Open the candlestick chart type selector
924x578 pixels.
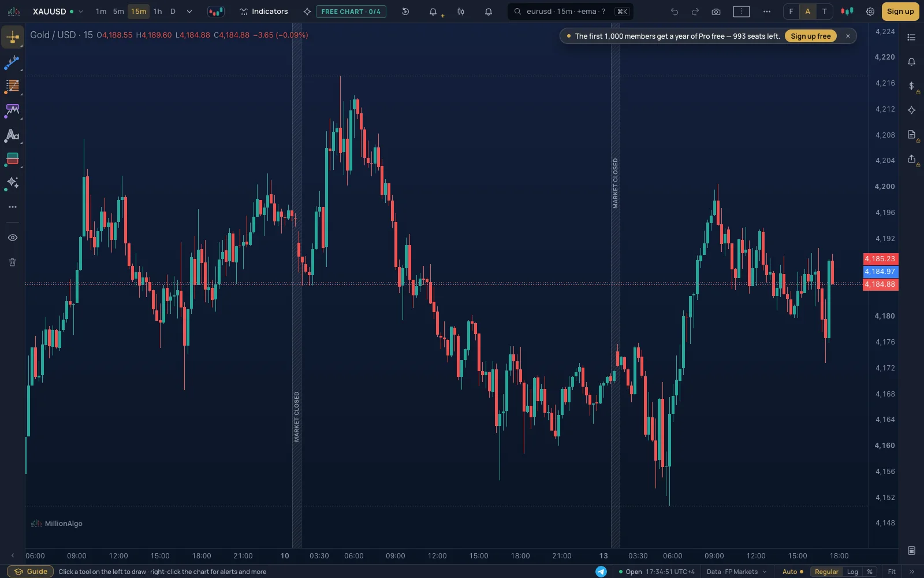coord(215,12)
